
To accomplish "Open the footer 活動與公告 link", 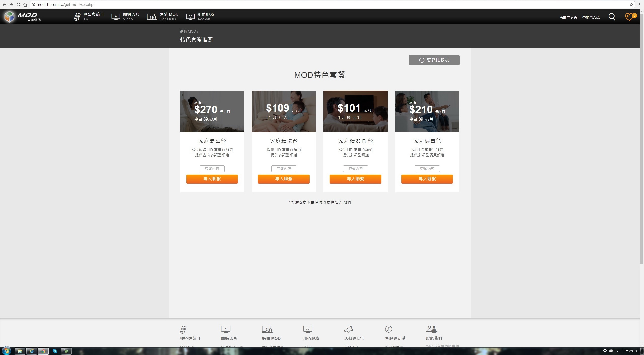I will (x=354, y=338).
